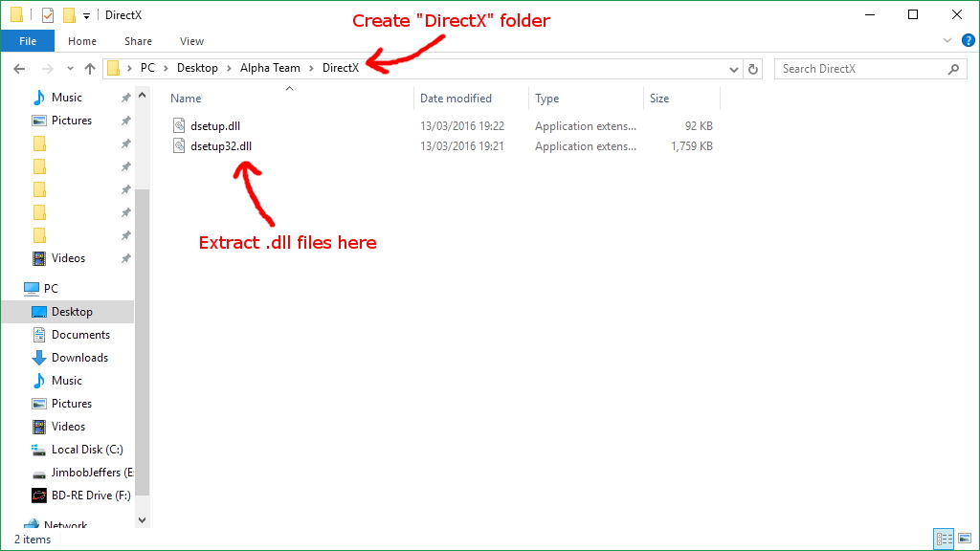Switch to Details view layout
980x551 pixels.
[x=944, y=539]
